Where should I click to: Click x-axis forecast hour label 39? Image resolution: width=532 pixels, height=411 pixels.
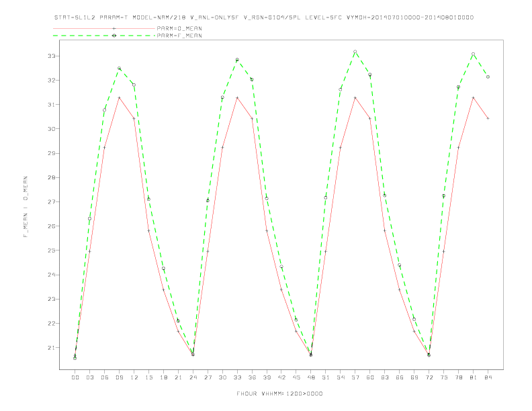coord(267,377)
